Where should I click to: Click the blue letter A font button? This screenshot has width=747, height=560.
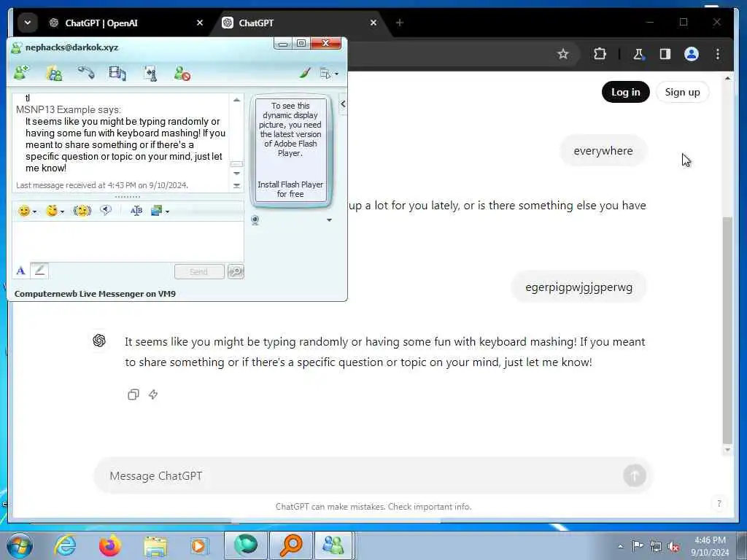20,271
